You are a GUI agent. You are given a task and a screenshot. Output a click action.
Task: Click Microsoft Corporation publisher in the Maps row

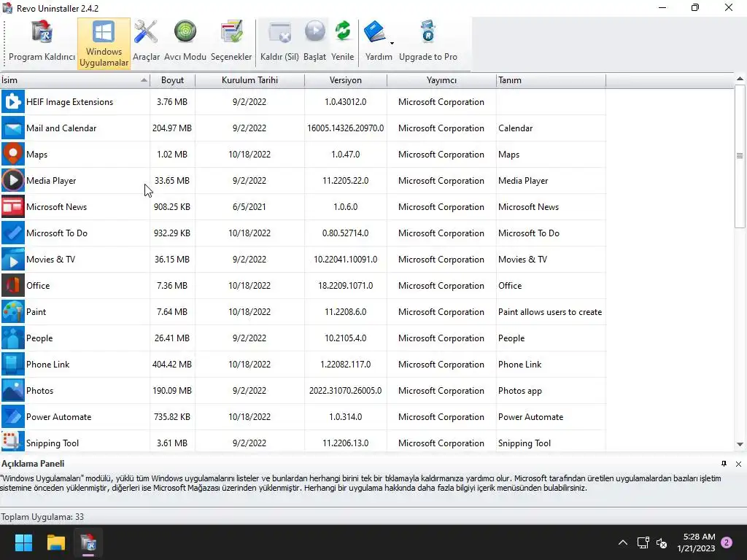[441, 155]
